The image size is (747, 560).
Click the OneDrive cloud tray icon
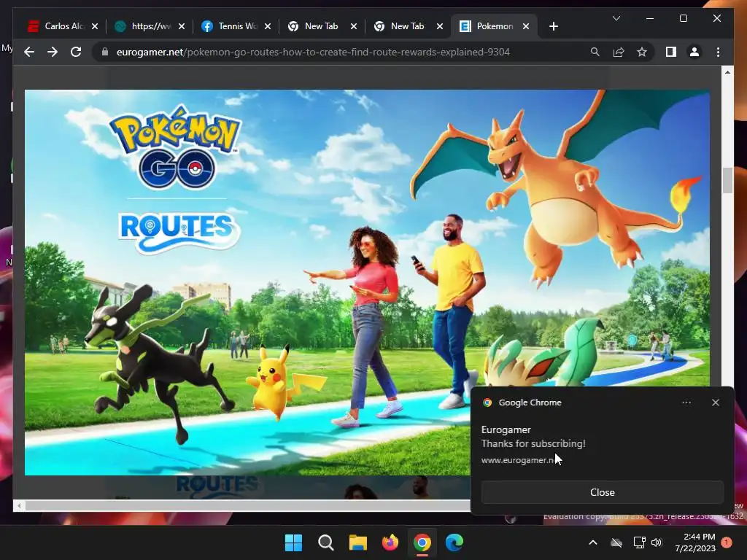point(616,542)
